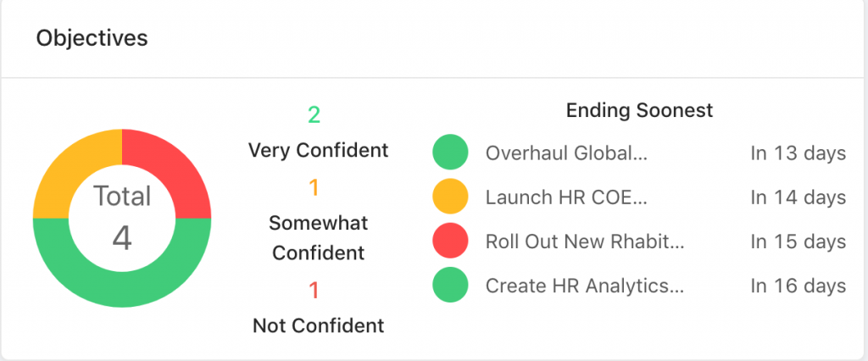Click the green status dot beside Create HR Analytics
This screenshot has width=868, height=361.
(450, 285)
